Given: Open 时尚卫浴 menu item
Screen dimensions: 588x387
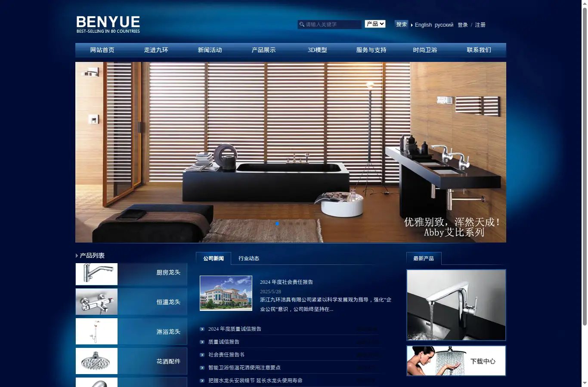Looking at the screenshot, I should (x=425, y=50).
